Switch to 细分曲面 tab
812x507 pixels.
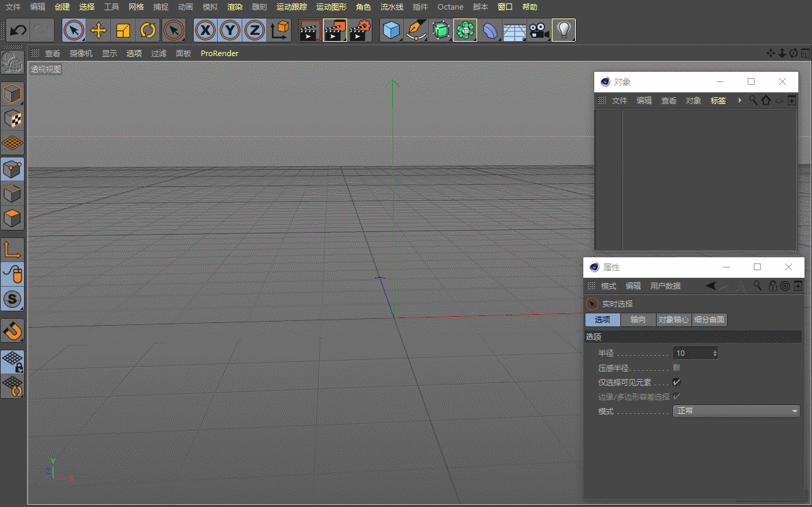(x=709, y=320)
